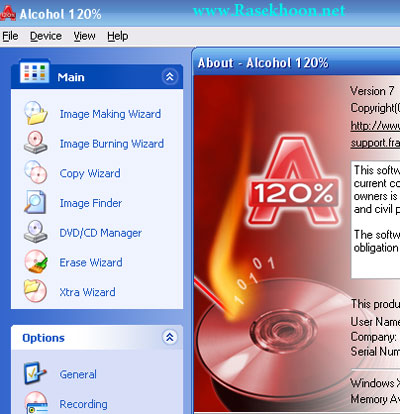Click the General options checkmark icon
This screenshot has width=400, height=414.
pos(34,373)
